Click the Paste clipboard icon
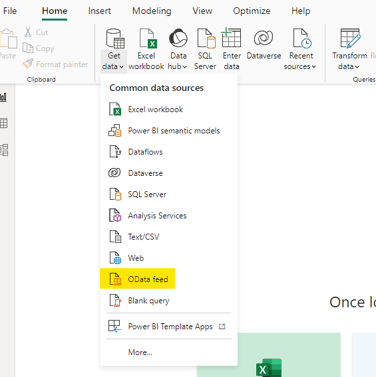Image resolution: width=376 pixels, height=377 pixels. click(x=8, y=39)
